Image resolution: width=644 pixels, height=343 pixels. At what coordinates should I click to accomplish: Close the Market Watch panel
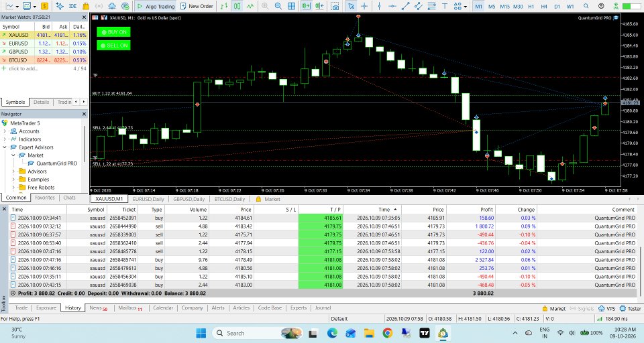(85, 17)
